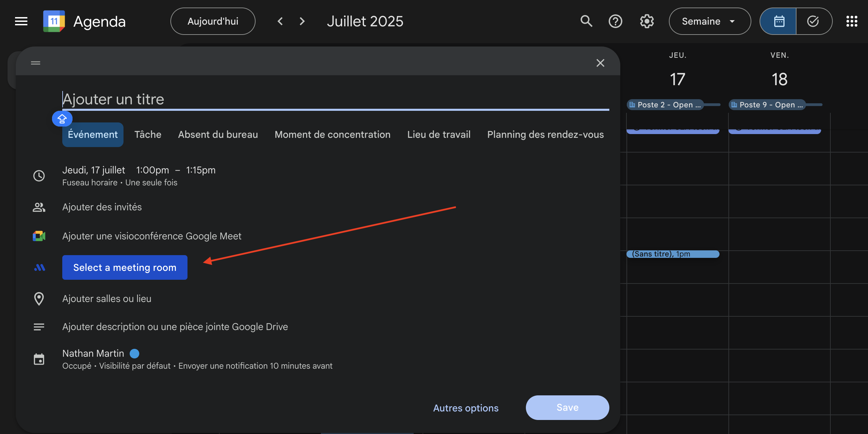Viewport: 868px width, 434px height.
Task: Click the Google Calendar logo
Action: tap(54, 21)
